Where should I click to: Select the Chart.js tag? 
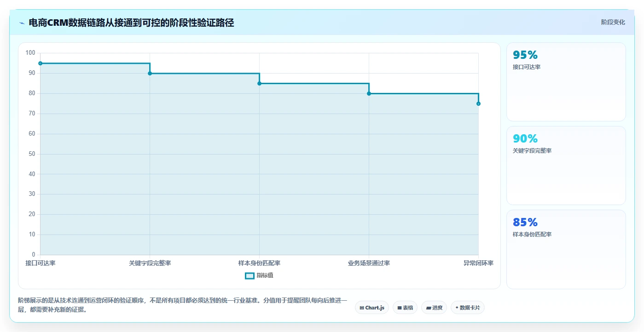(372, 308)
